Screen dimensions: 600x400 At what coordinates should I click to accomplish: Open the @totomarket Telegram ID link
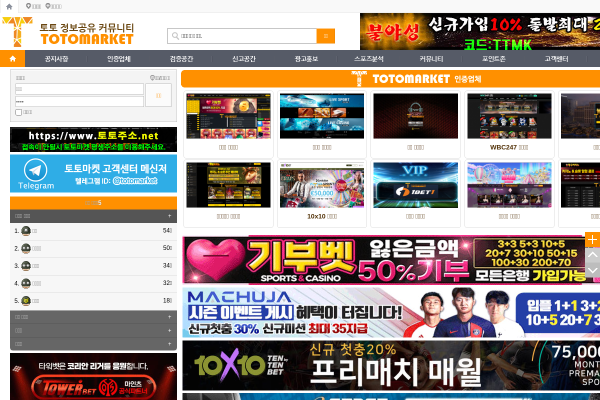click(x=135, y=181)
